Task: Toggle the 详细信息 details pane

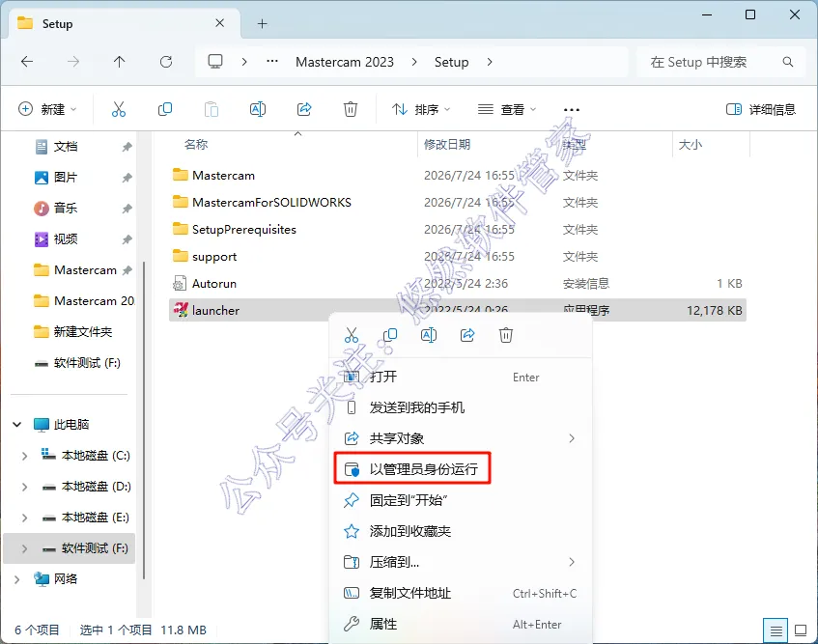Action: tap(761, 109)
